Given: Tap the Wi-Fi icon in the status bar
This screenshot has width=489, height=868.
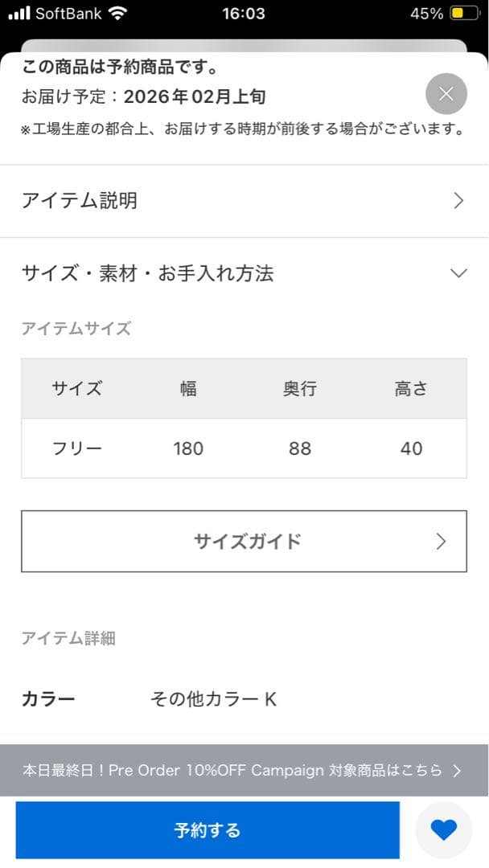Looking at the screenshot, I should click(x=117, y=13).
